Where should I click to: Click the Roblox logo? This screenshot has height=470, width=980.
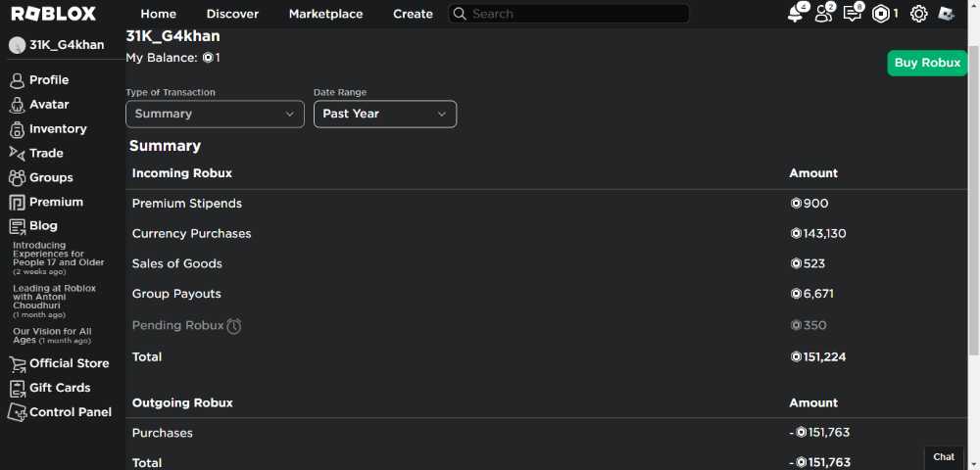(53, 14)
